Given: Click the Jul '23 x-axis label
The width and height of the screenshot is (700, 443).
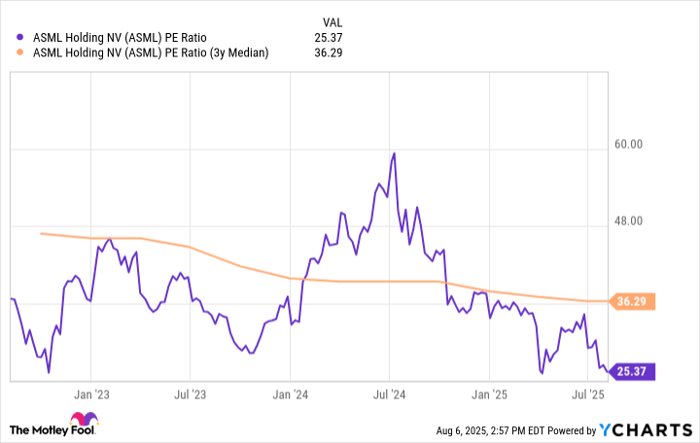Looking at the screenshot, I should click(x=190, y=395).
